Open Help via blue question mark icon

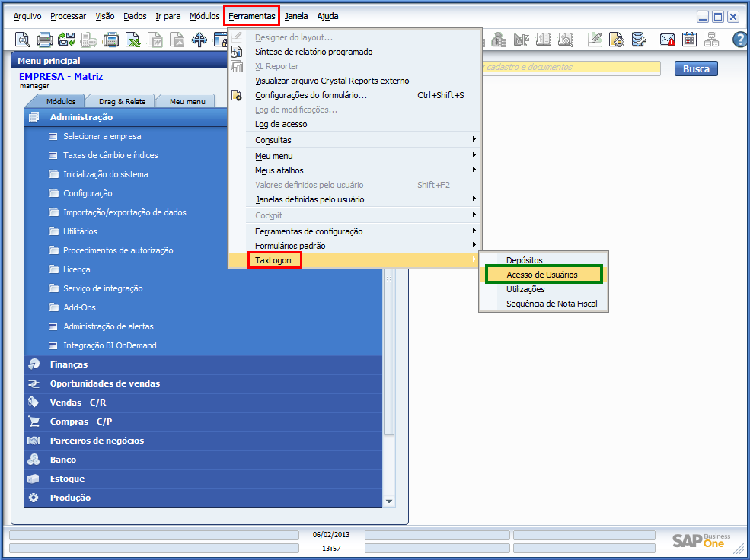pos(740,40)
